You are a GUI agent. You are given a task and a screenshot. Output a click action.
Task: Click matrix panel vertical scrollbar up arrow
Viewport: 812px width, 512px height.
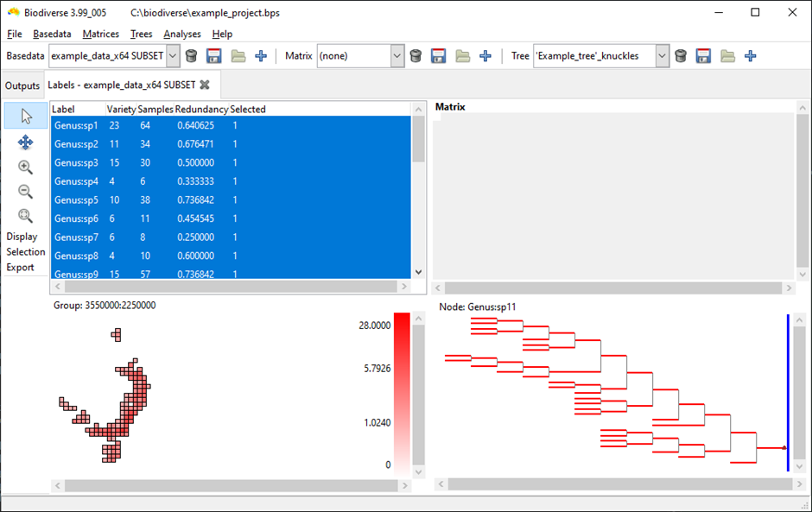(x=802, y=108)
